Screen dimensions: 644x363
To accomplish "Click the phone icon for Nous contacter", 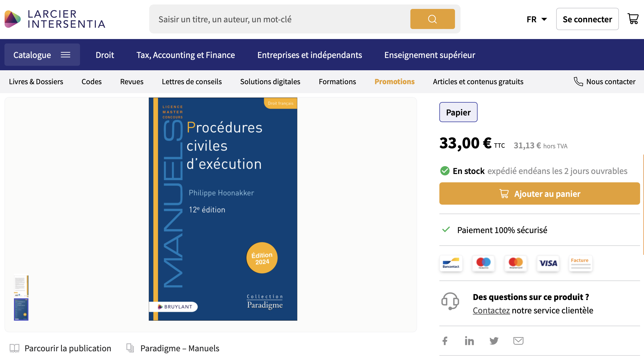I will tap(578, 81).
